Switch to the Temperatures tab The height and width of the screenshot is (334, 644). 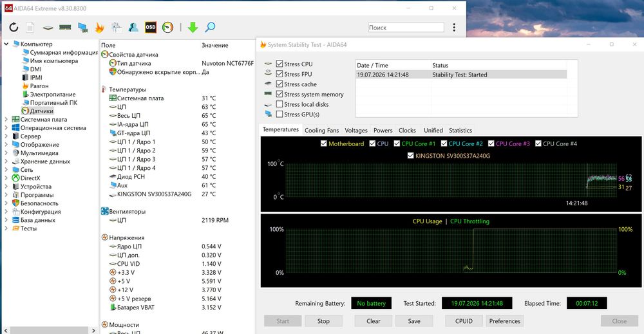[281, 129]
